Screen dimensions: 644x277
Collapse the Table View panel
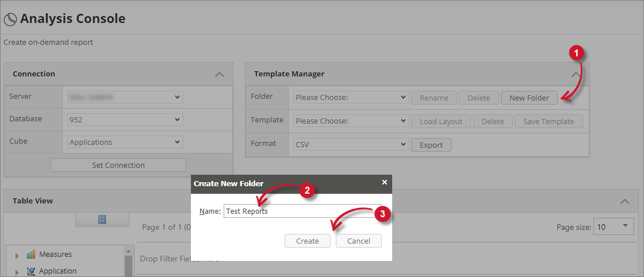tap(624, 201)
